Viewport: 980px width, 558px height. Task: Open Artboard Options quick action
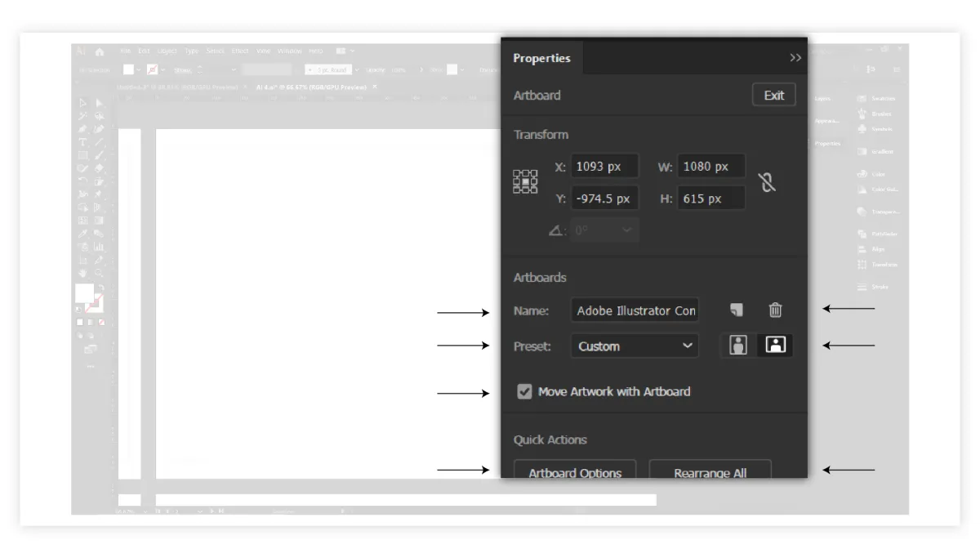[x=575, y=471]
